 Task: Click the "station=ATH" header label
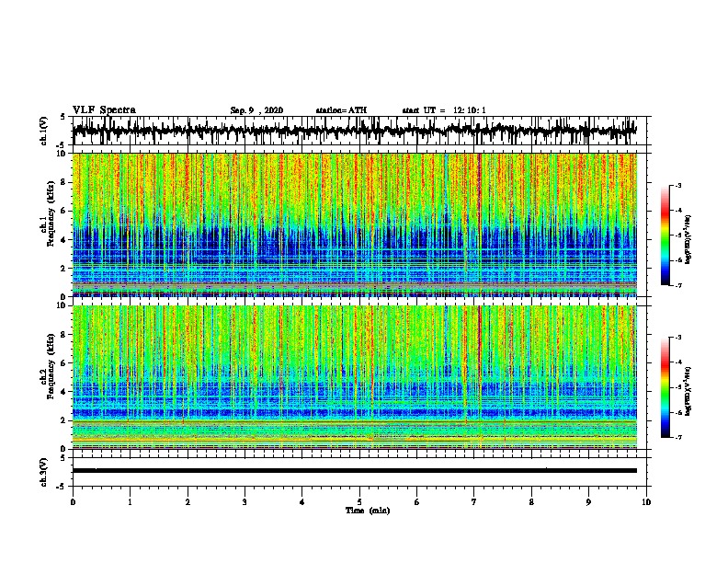tap(341, 110)
